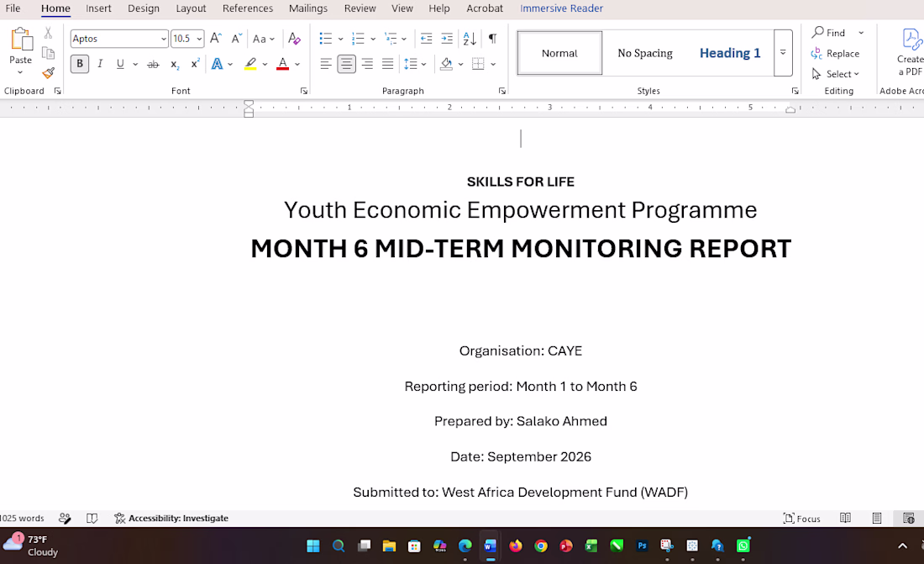
Task: Switch to the References tab
Action: pos(248,8)
